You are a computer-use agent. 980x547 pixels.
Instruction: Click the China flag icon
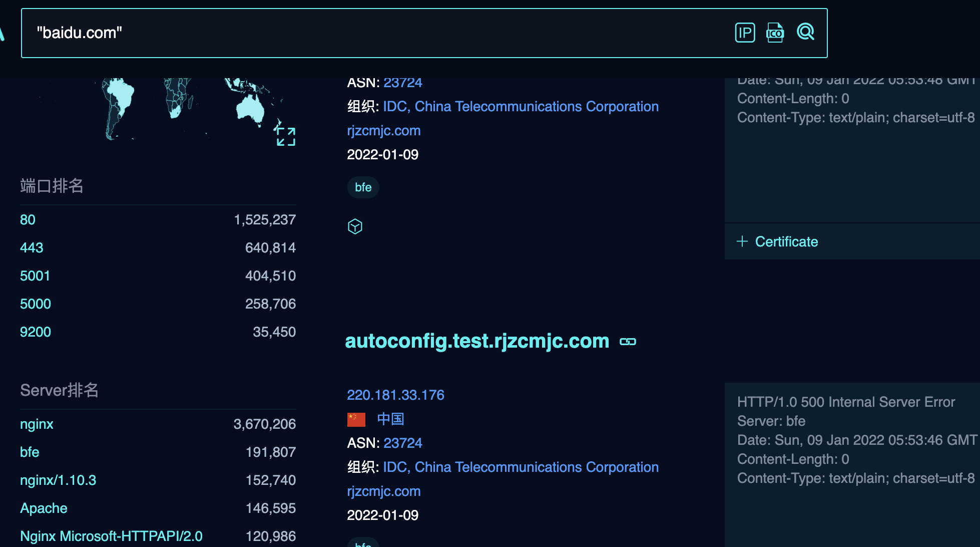pyautogui.click(x=356, y=419)
